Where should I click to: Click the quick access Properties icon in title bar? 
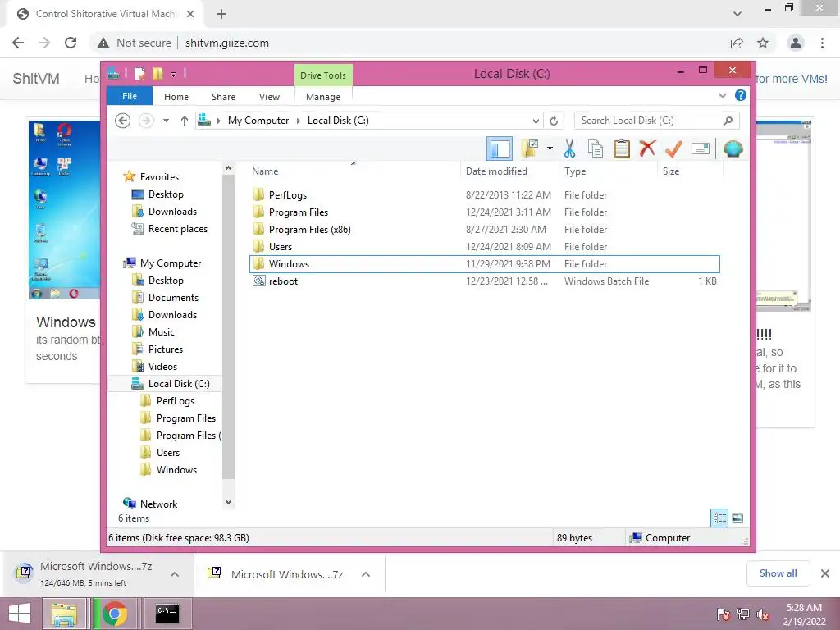click(139, 73)
